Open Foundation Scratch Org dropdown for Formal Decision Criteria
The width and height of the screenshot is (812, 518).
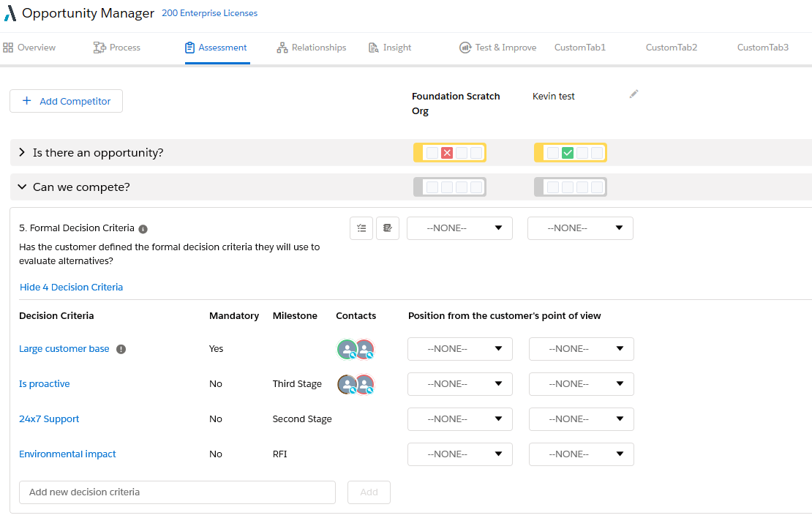click(460, 228)
